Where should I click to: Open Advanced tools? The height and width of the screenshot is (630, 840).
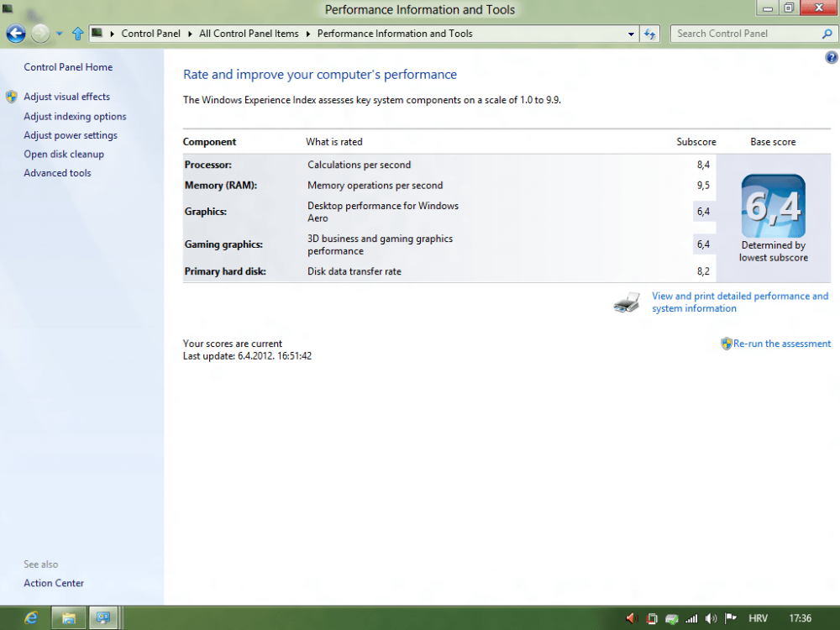[x=57, y=172]
